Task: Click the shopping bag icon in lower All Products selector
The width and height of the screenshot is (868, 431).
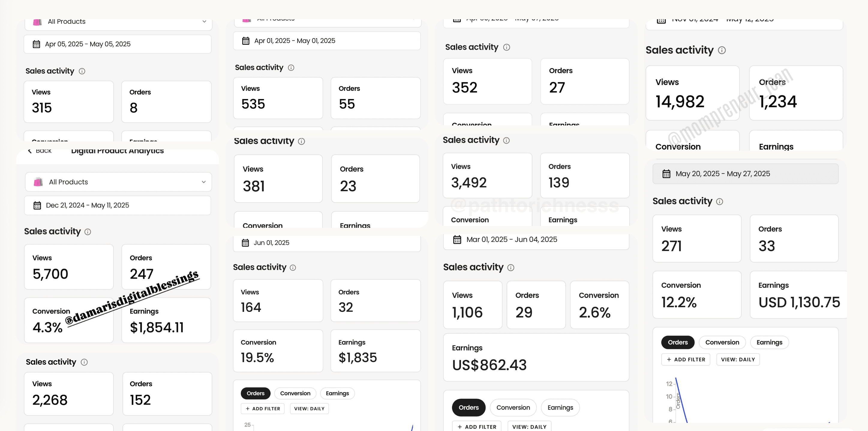Action: tap(38, 182)
